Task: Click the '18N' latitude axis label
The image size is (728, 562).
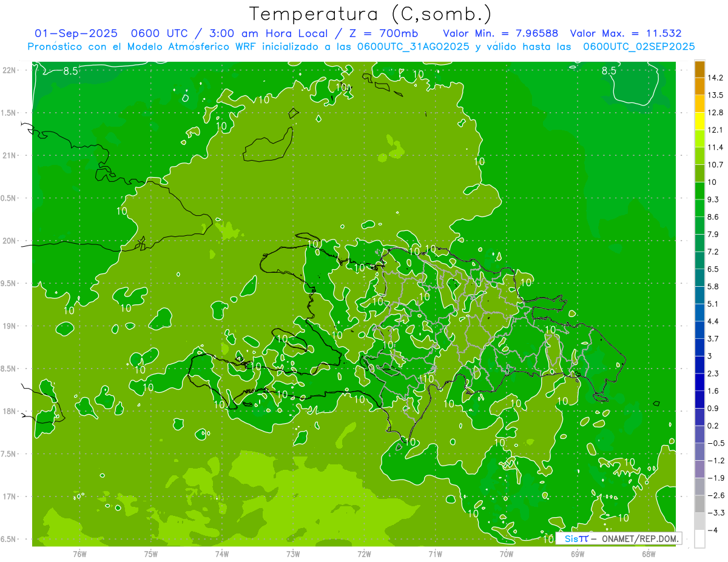Action: [8, 411]
